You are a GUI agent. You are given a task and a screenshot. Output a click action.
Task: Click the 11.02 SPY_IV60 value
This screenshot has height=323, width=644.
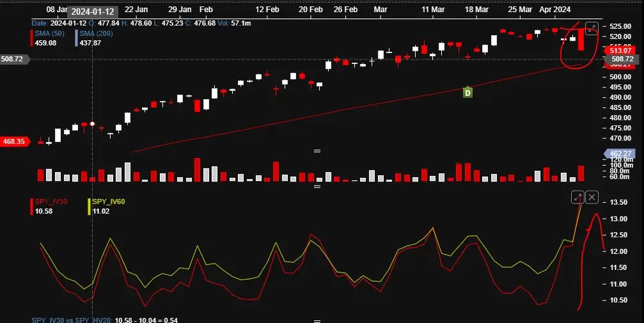(x=100, y=211)
